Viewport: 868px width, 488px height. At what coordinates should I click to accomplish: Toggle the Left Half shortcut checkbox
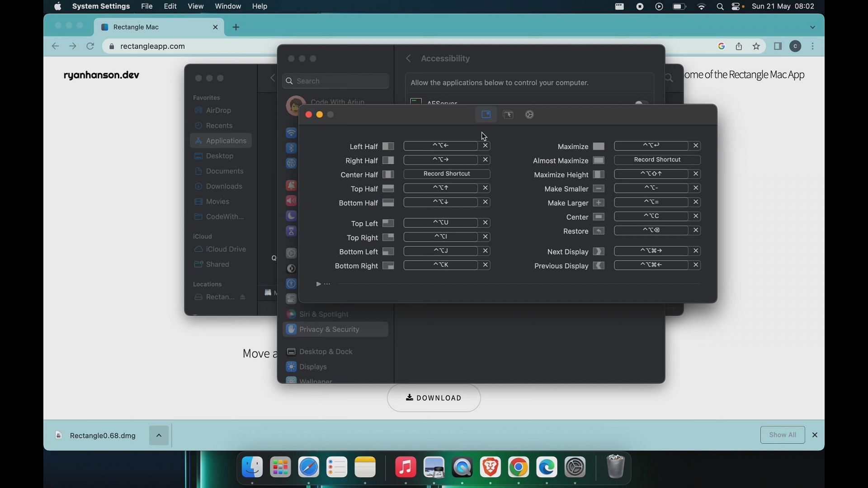point(387,145)
